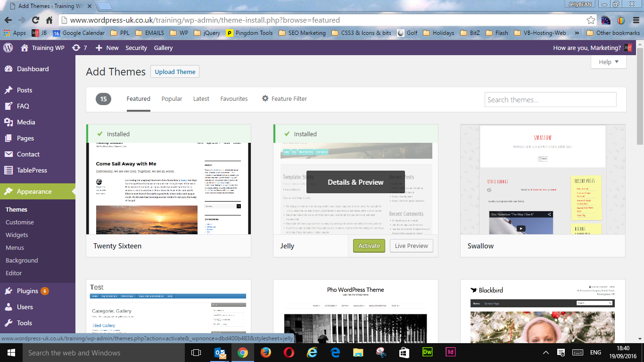This screenshot has width=644, height=362.
Task: Open the theme Editor link
Action: pos(14,273)
